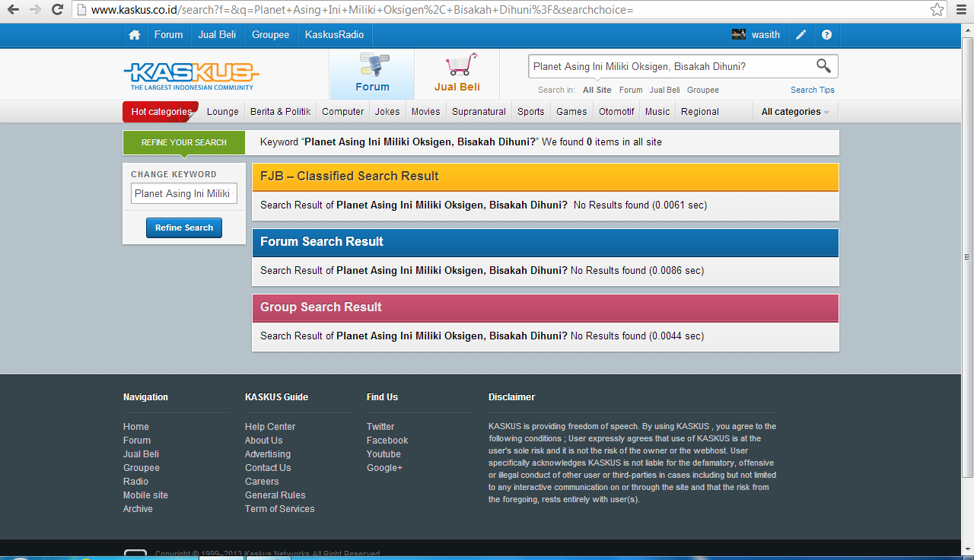Image resolution: width=974 pixels, height=560 pixels.
Task: Submit search with the magnifier icon
Action: [x=823, y=66]
